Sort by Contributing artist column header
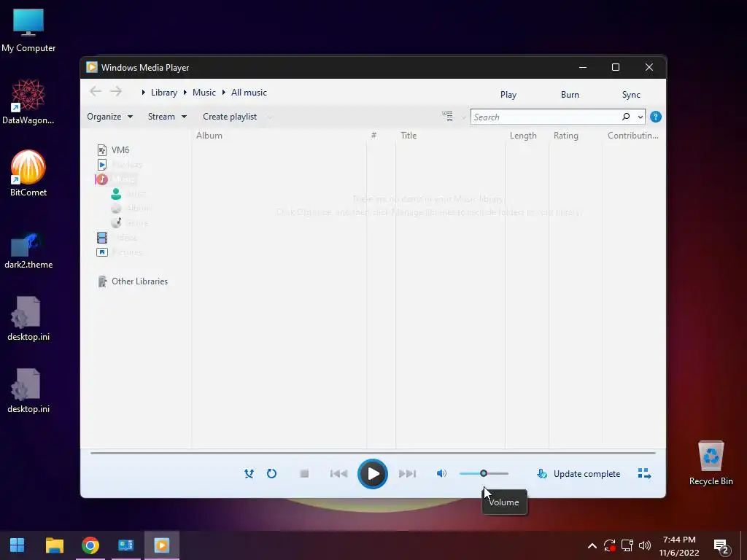The width and height of the screenshot is (747, 560). [634, 135]
